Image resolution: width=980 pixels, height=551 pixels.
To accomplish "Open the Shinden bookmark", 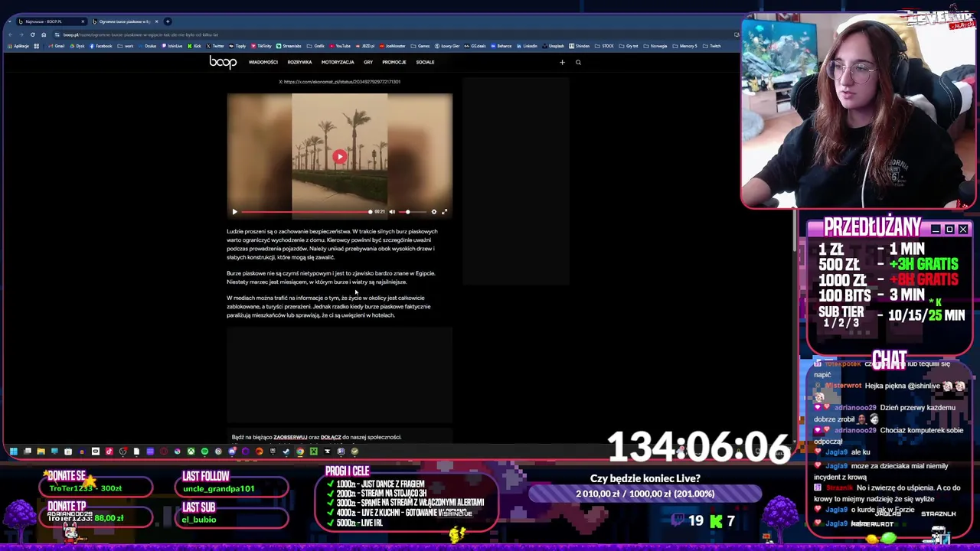I will (580, 46).
